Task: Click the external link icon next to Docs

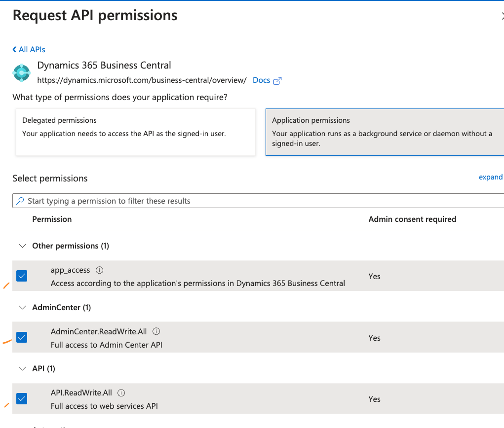Action: point(277,80)
